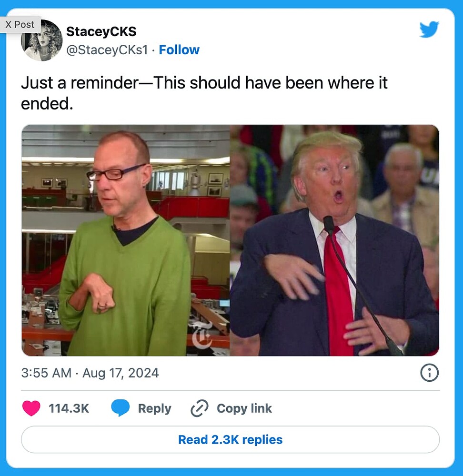Follow the StaceyCKS account

tap(179, 50)
